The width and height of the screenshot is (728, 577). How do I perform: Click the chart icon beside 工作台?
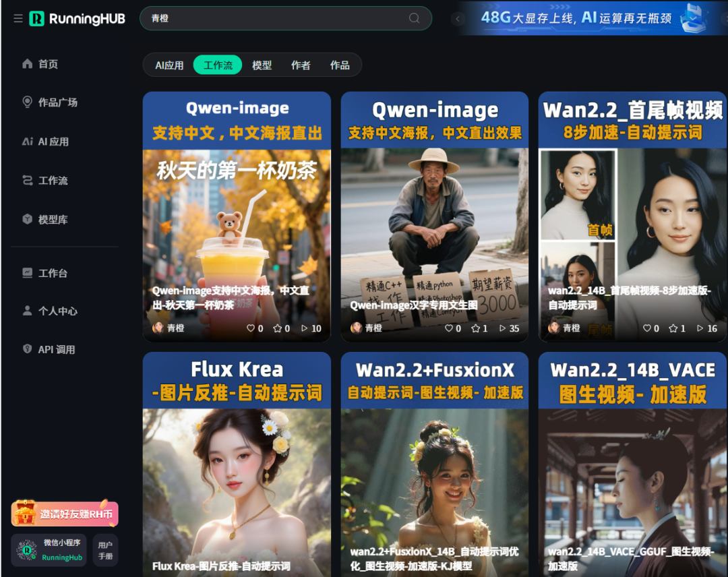(28, 273)
